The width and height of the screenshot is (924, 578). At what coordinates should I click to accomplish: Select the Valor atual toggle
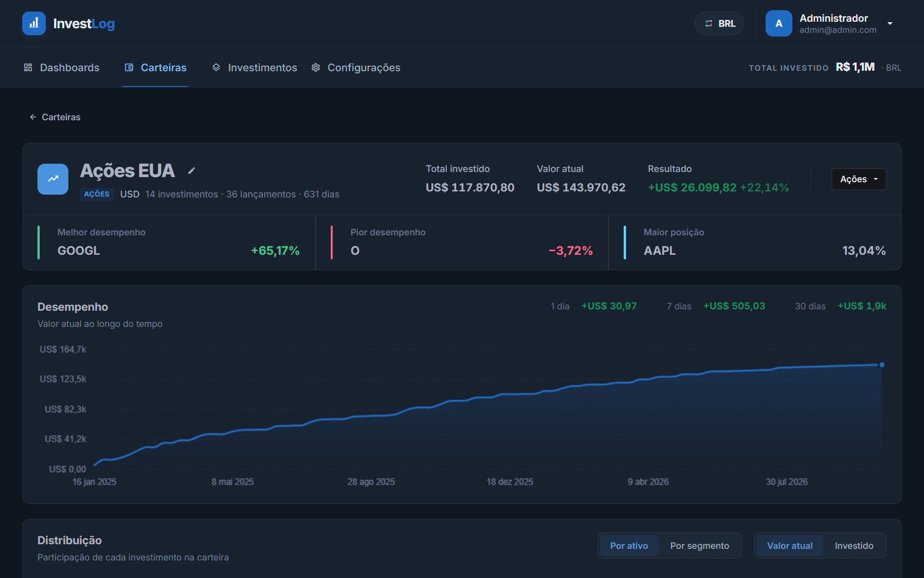coord(790,546)
